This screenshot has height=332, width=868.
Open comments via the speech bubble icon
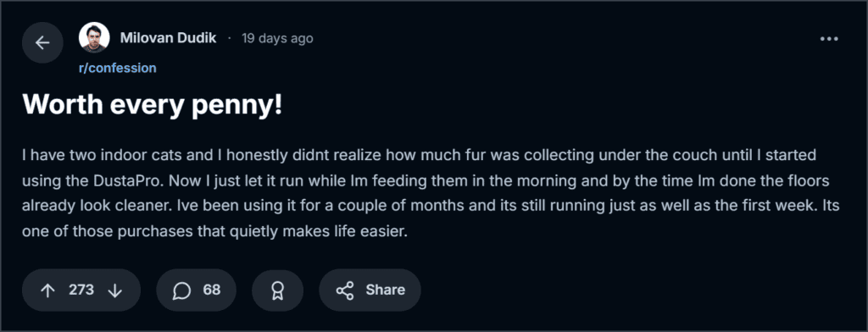pyautogui.click(x=181, y=290)
